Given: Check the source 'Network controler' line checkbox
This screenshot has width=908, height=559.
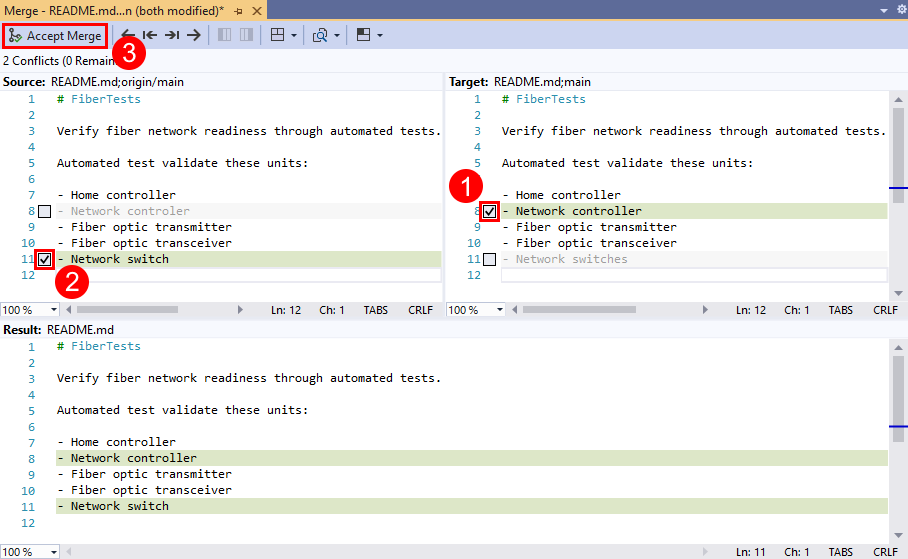Looking at the screenshot, I should (44, 211).
